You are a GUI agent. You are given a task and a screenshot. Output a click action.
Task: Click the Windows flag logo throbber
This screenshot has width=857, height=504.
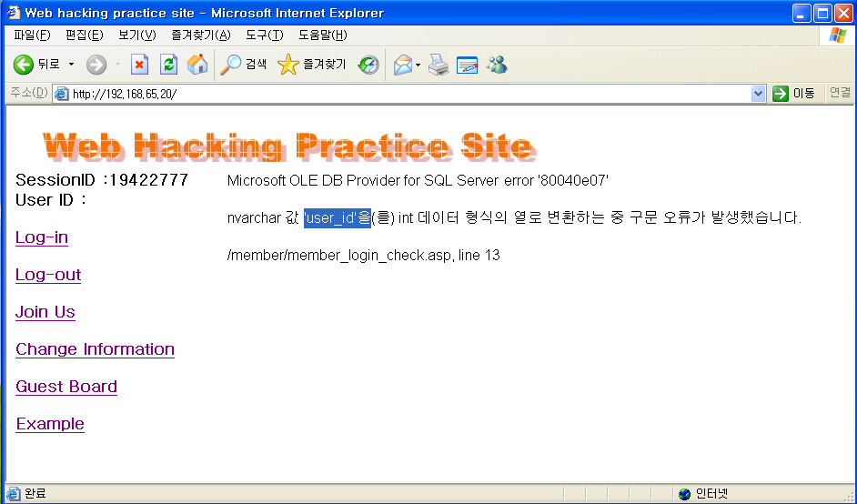point(837,35)
